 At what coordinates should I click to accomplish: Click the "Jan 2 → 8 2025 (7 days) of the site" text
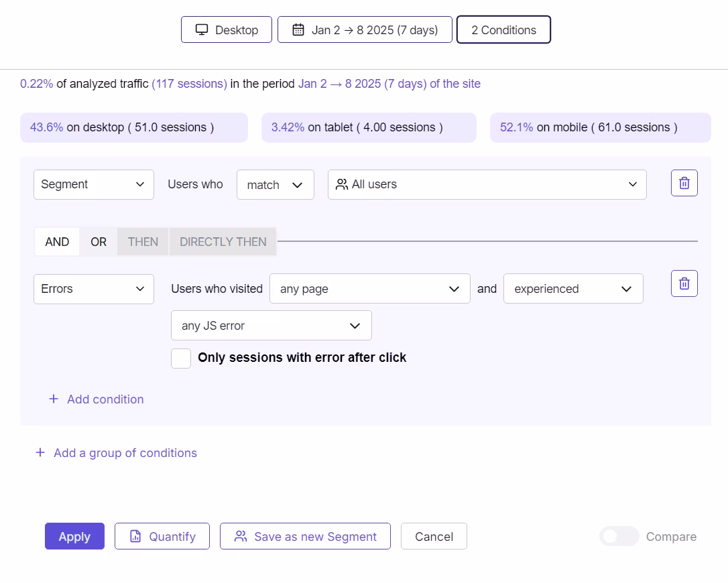[389, 84]
